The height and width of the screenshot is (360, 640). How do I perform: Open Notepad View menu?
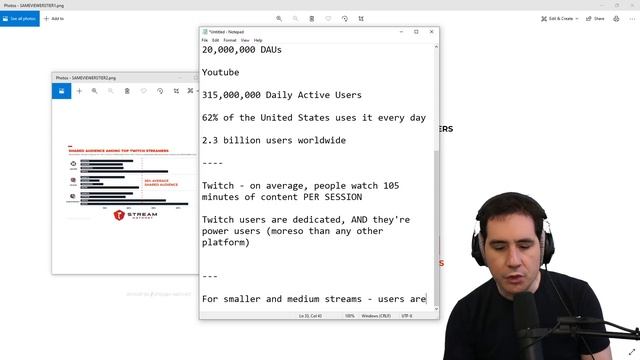pos(245,40)
